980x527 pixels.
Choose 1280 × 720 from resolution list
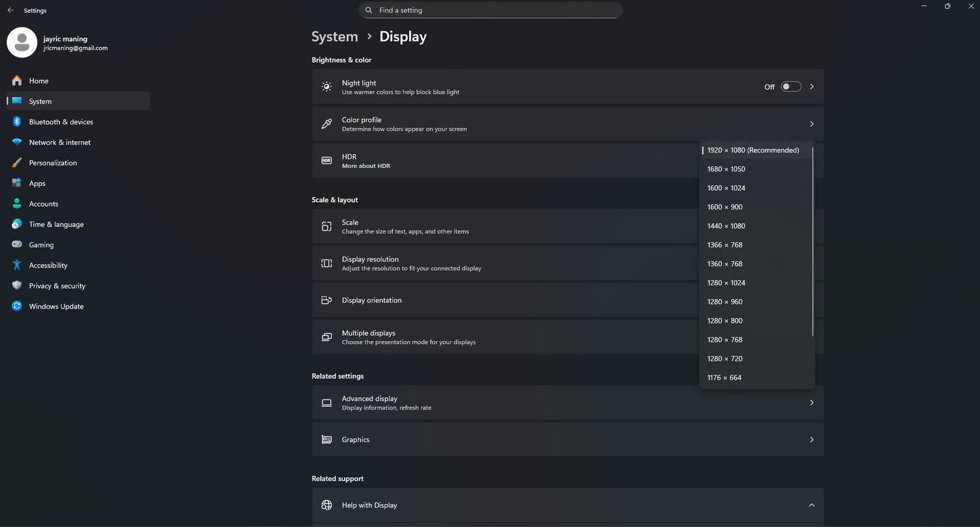point(725,358)
